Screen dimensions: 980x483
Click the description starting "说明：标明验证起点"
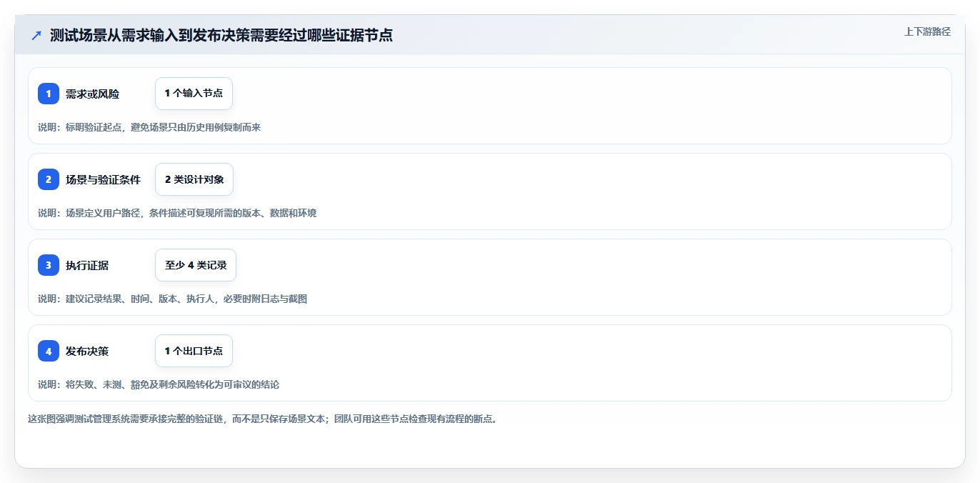point(149,127)
